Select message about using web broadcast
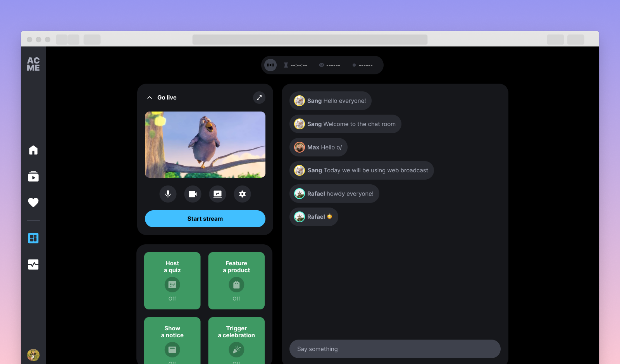620x364 pixels. 362,170
